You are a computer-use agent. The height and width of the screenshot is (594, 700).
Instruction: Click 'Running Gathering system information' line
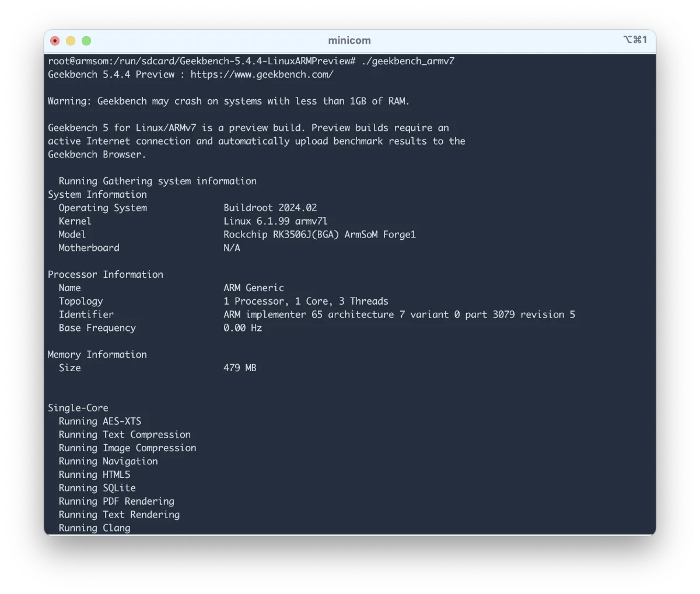[157, 181]
